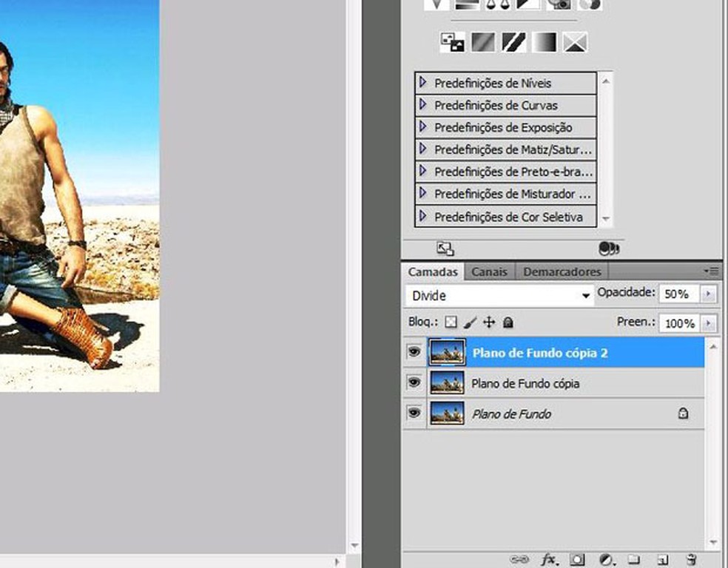The width and height of the screenshot is (728, 568).
Task: Open the Preen. fill slider arrow
Action: pos(709,323)
